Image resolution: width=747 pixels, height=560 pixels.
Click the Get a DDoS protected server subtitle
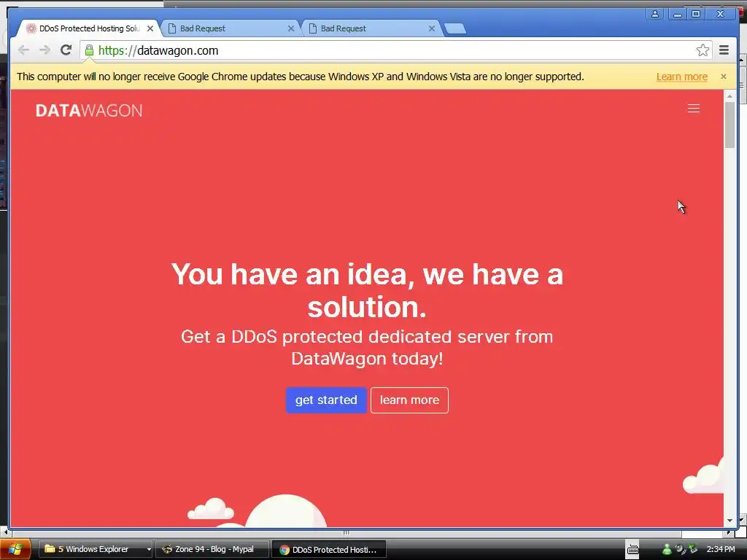point(368,347)
